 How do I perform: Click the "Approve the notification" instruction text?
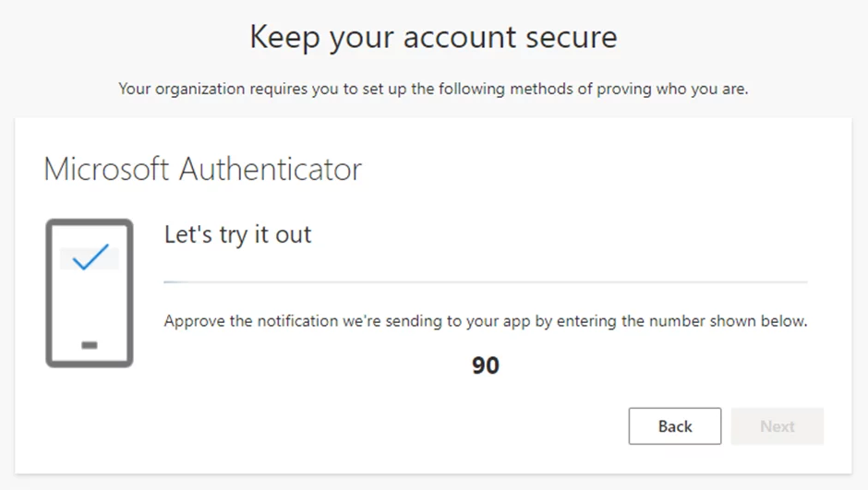coord(486,322)
